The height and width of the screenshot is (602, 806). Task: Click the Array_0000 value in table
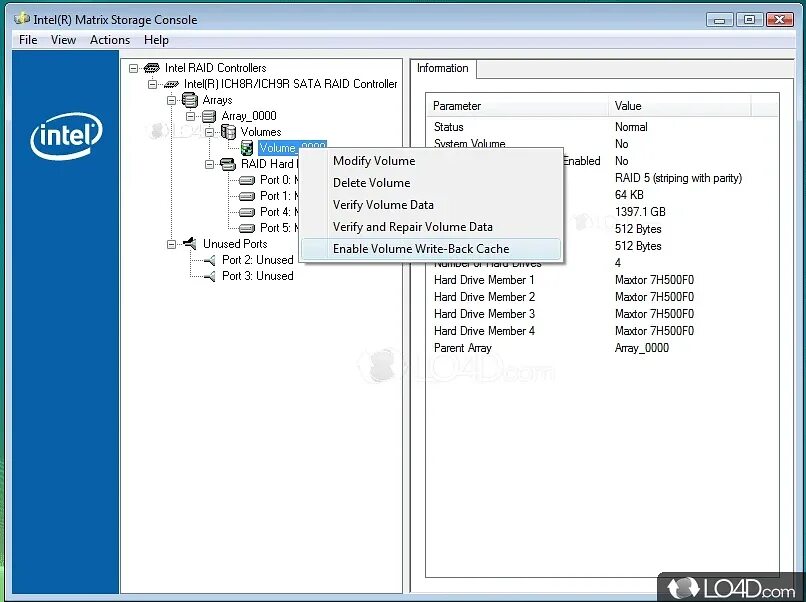[x=642, y=348]
